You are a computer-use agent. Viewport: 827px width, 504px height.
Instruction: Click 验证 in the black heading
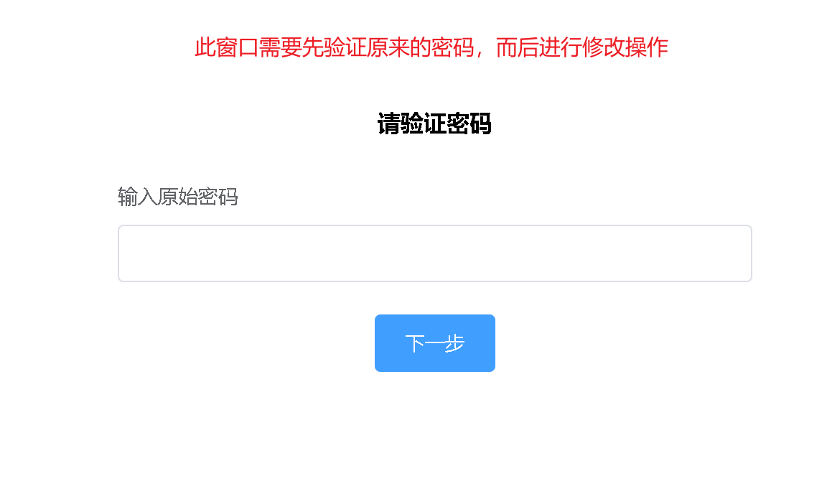[423, 124]
